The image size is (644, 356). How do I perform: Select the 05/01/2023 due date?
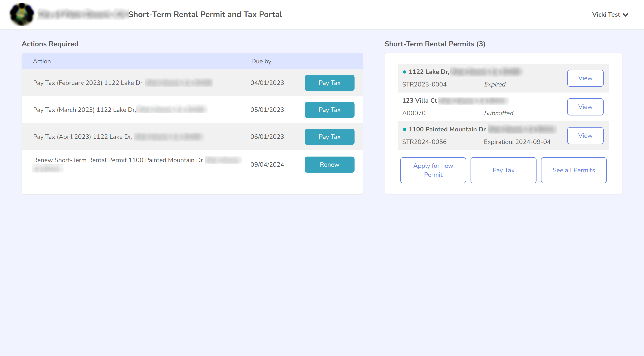[x=267, y=110]
